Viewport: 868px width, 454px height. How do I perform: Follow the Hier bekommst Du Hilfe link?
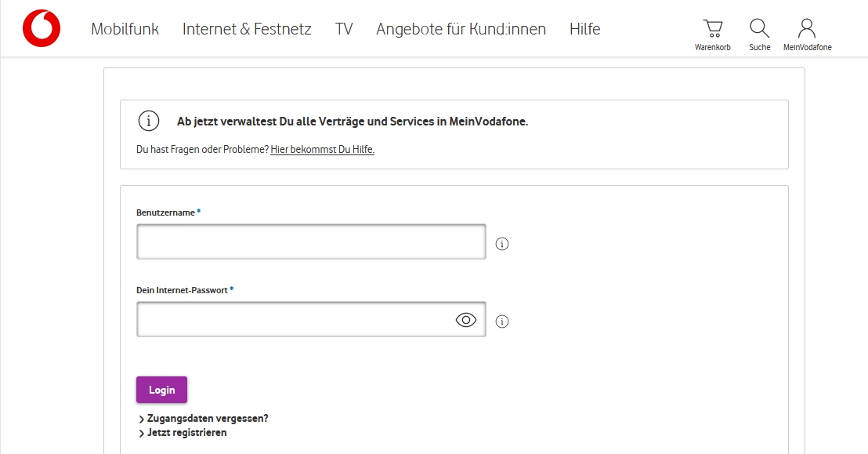coord(322,149)
